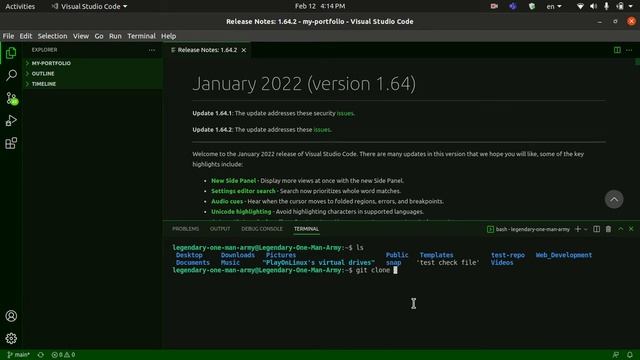Select the TERMINAL panel tab
Image resolution: width=640 pixels, height=360 pixels.
[x=306, y=229]
